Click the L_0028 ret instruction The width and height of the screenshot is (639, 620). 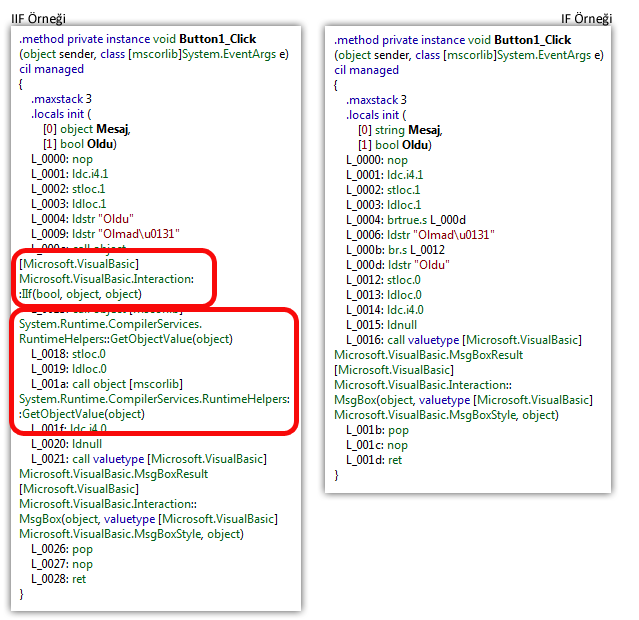tap(61, 578)
